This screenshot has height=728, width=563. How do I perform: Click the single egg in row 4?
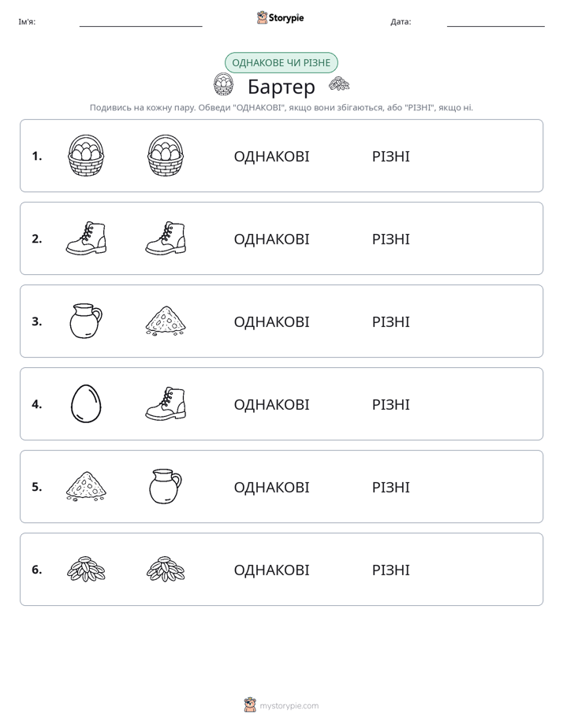coord(86,403)
